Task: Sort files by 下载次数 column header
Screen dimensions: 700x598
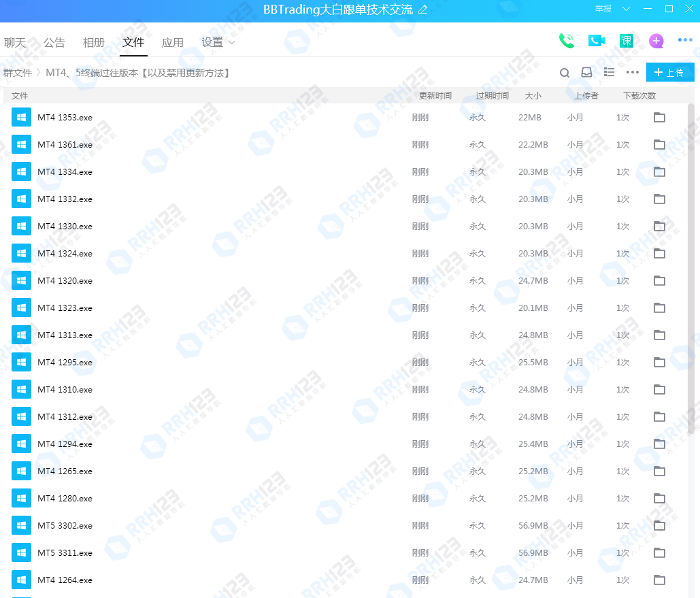Action: 639,95
